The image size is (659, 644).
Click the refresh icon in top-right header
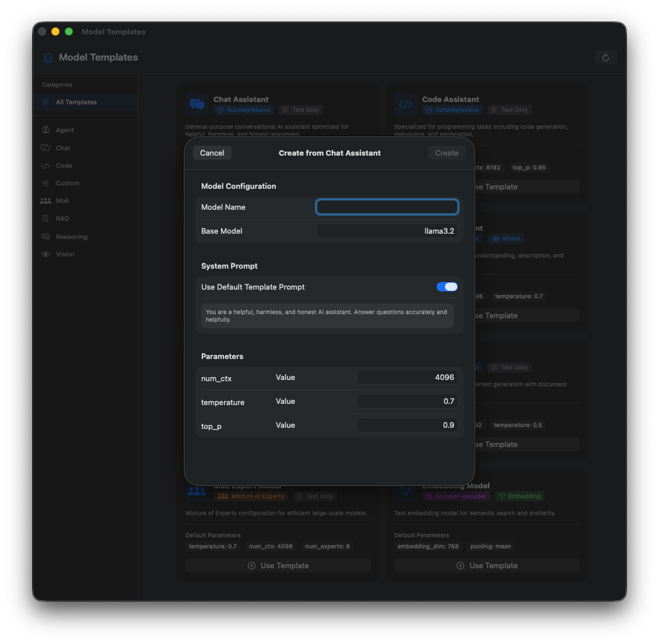(x=605, y=57)
